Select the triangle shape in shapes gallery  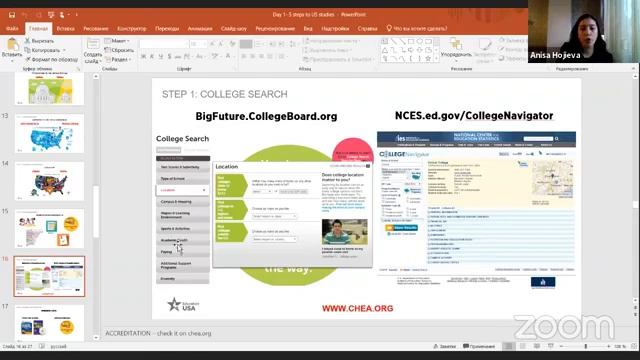pos(385,50)
